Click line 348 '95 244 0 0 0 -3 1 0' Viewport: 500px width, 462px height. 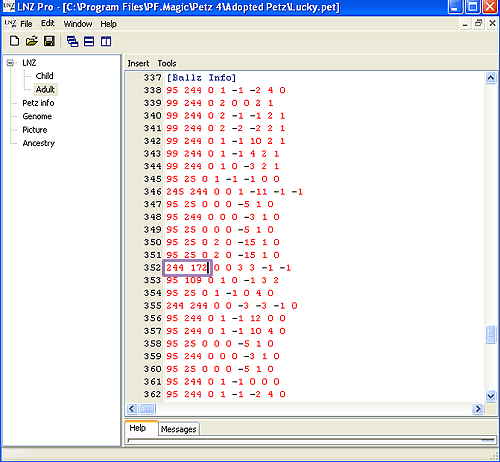pos(223,217)
